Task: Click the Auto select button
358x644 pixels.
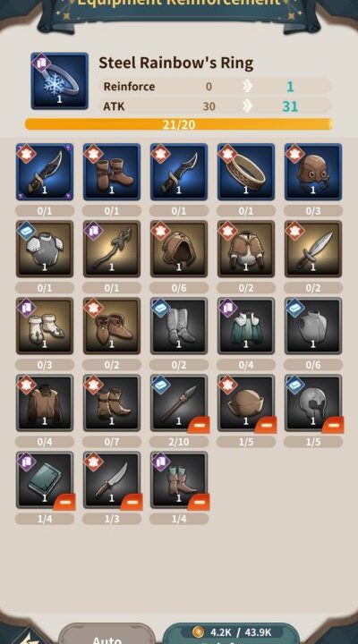Action: [x=107, y=634]
